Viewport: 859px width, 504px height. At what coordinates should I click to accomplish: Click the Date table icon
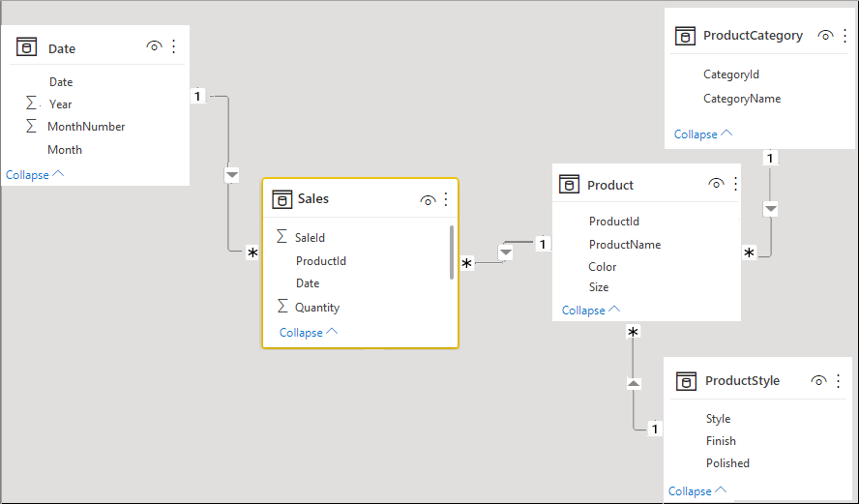click(26, 47)
